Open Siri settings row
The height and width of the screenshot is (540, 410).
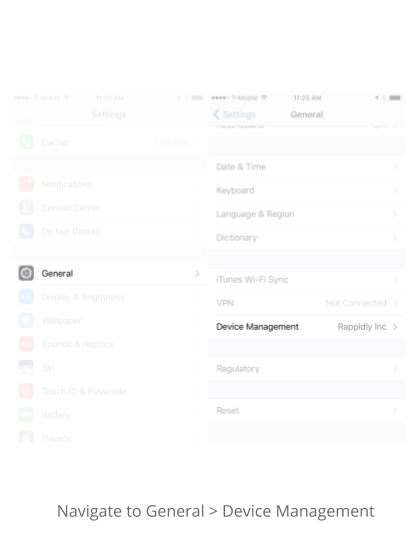109,367
